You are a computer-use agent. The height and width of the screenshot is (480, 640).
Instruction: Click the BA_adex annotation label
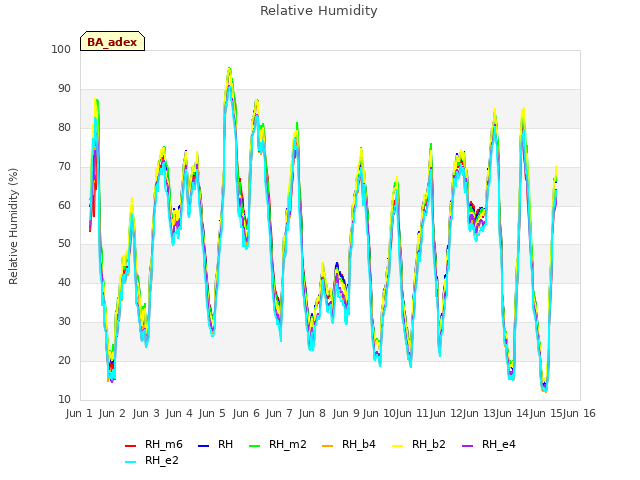click(x=112, y=42)
